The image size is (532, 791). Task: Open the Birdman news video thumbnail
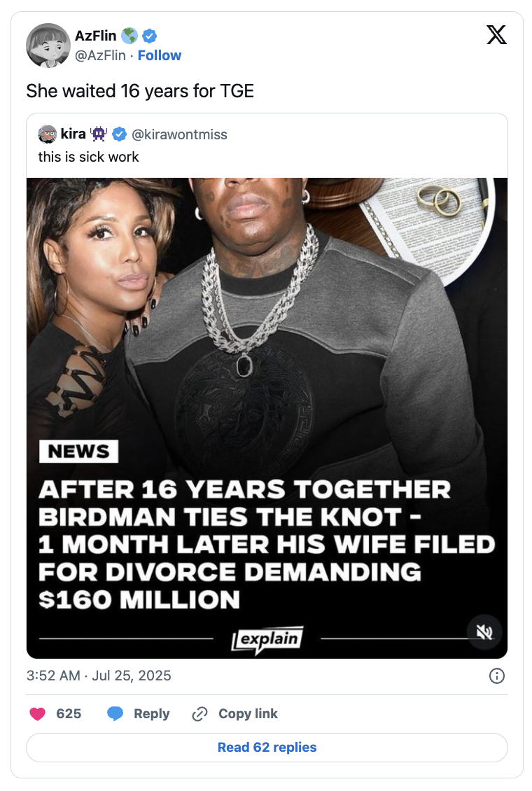(x=267, y=418)
